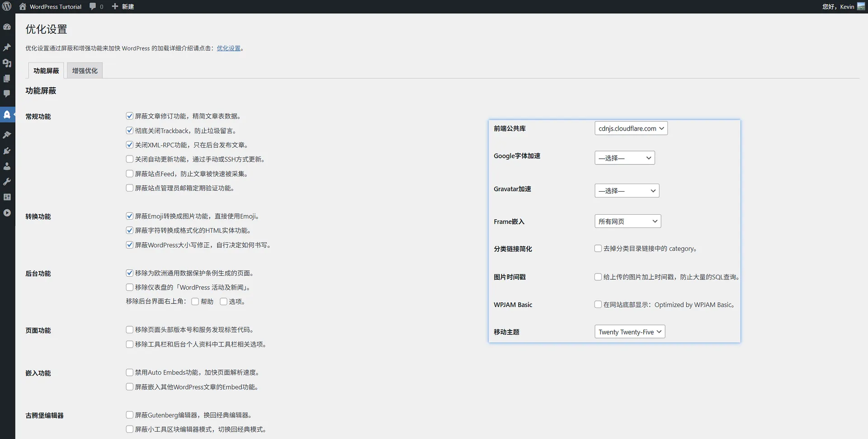
Task: Open Appearance via the paintbrush icon
Action: (x=7, y=134)
